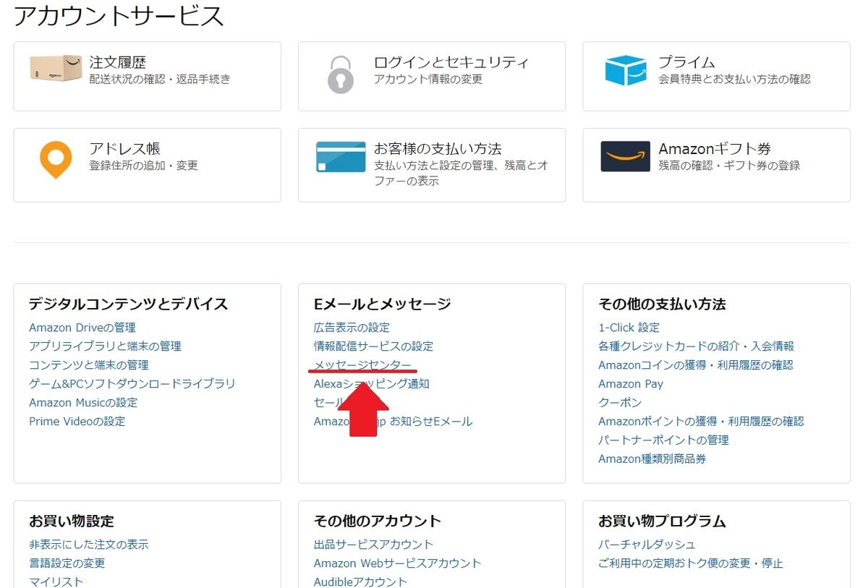Click 残高の確認・ギフト券の登録 description
This screenshot has height=588, width=868.
pos(729,166)
